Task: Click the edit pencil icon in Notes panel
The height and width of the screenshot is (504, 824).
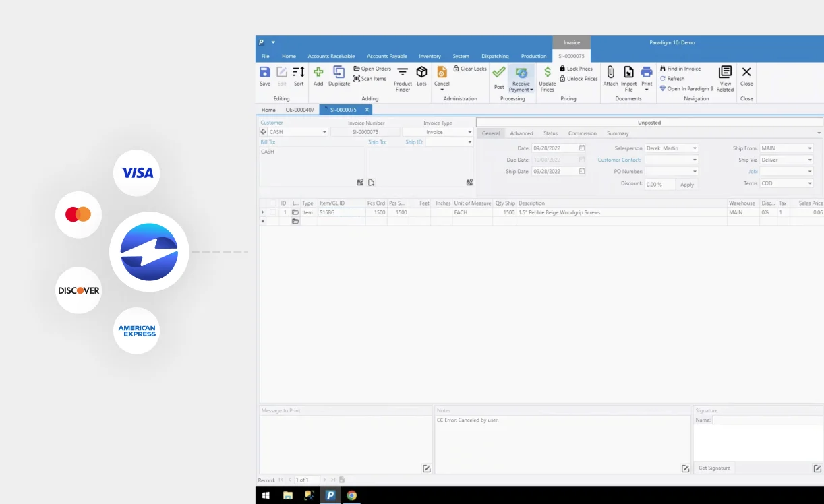Action: click(x=686, y=468)
